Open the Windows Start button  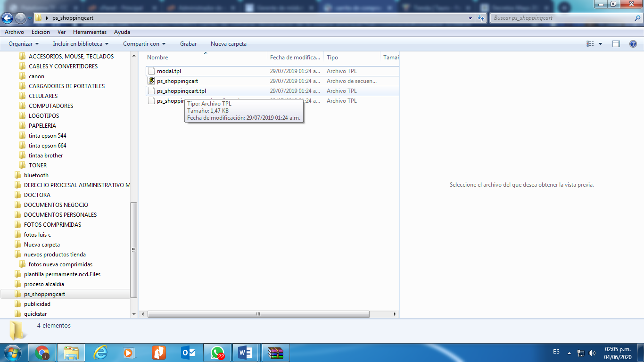coord(13,353)
